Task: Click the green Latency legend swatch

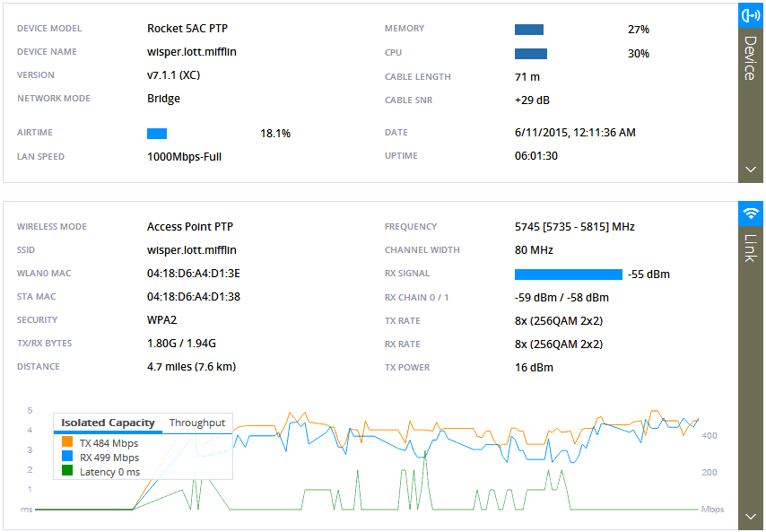Action: [67, 471]
